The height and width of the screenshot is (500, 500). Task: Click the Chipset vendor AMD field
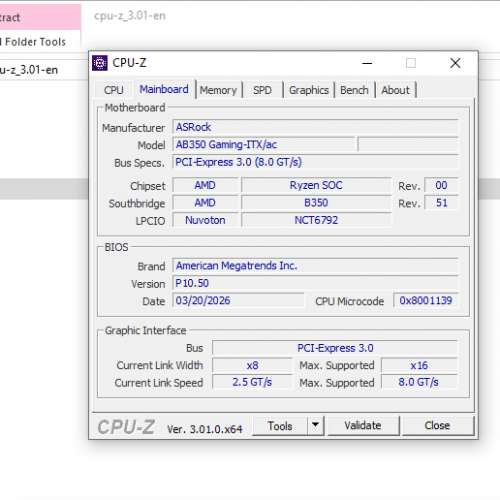pos(206,185)
